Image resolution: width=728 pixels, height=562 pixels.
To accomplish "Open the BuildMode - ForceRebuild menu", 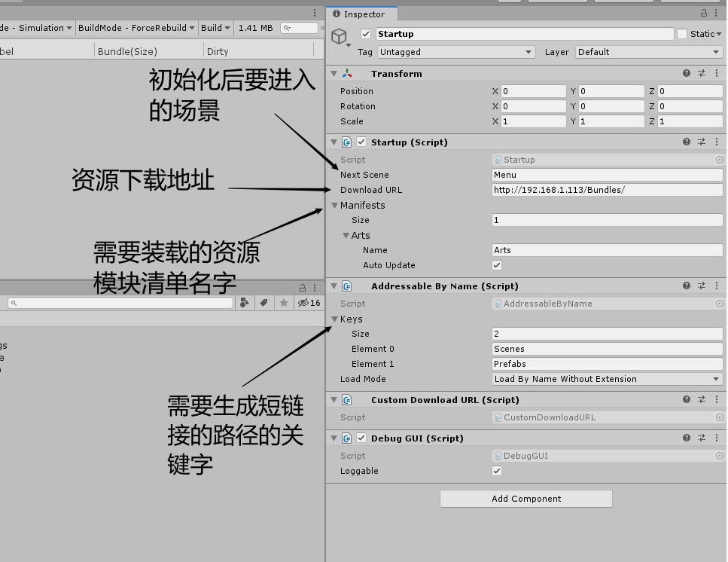I will click(x=136, y=27).
